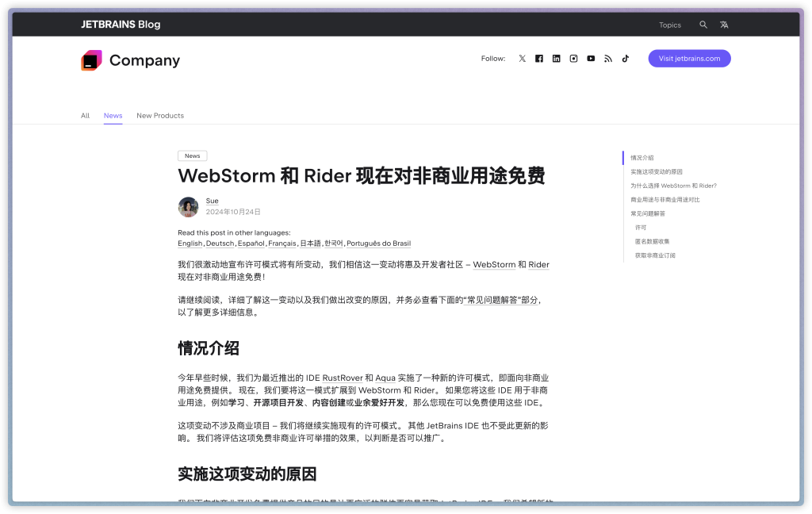Jump to 常见问题解答 in table of contents
This screenshot has width=812, height=514.
(648, 213)
